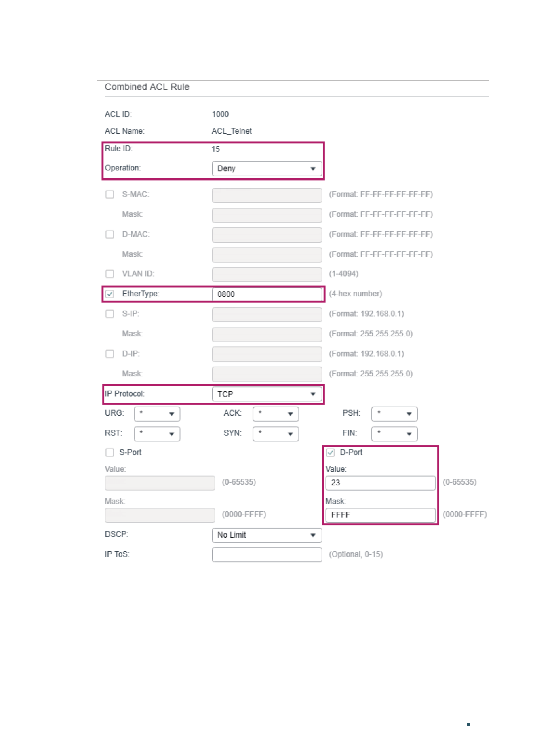Screen dimensions: 535x756
Task: Open the Operation dropdown showing Deny
Action: 267,169
